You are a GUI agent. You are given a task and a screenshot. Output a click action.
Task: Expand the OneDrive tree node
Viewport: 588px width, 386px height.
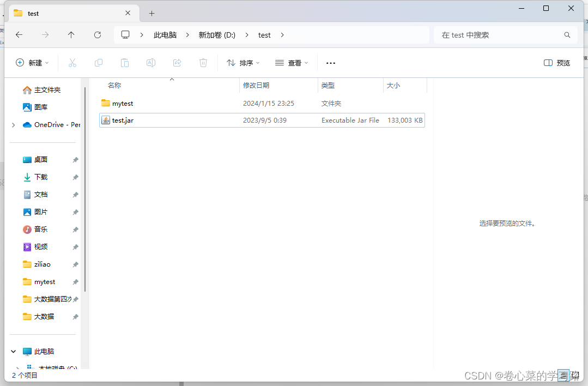point(14,125)
